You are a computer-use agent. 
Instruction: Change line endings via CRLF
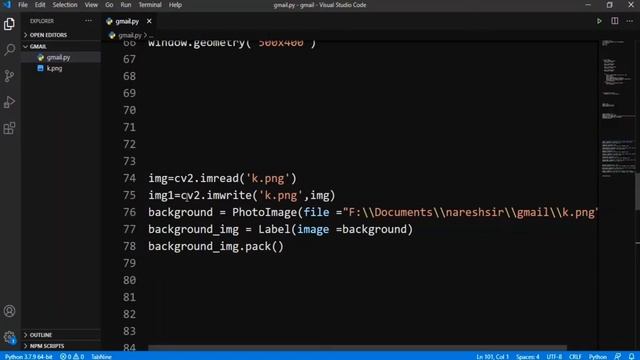[575, 356]
